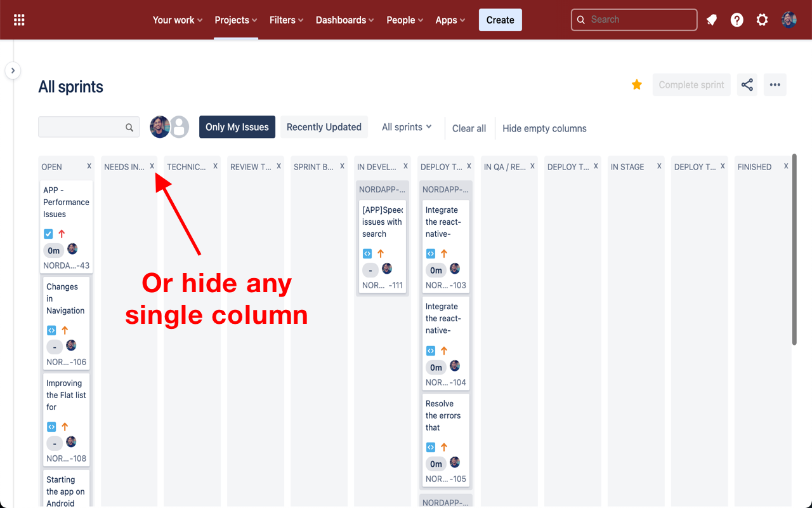Click the Create button
The height and width of the screenshot is (508, 812).
(500, 20)
